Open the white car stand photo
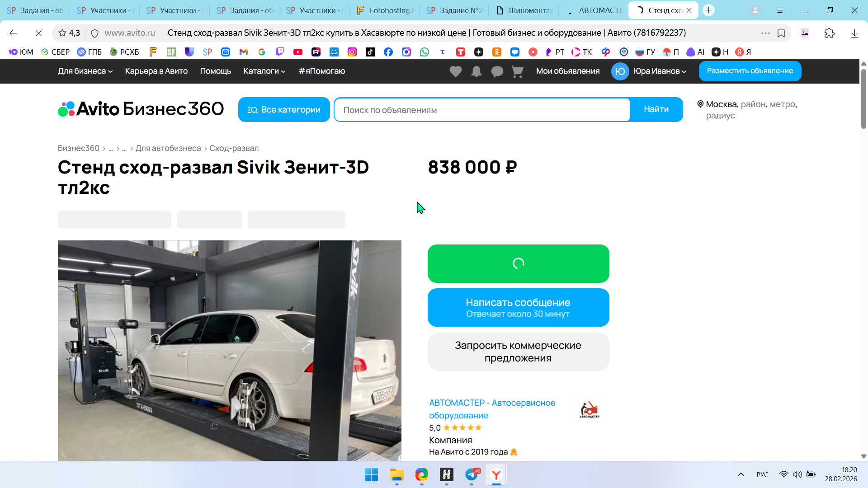868x488 pixels. pos(229,350)
